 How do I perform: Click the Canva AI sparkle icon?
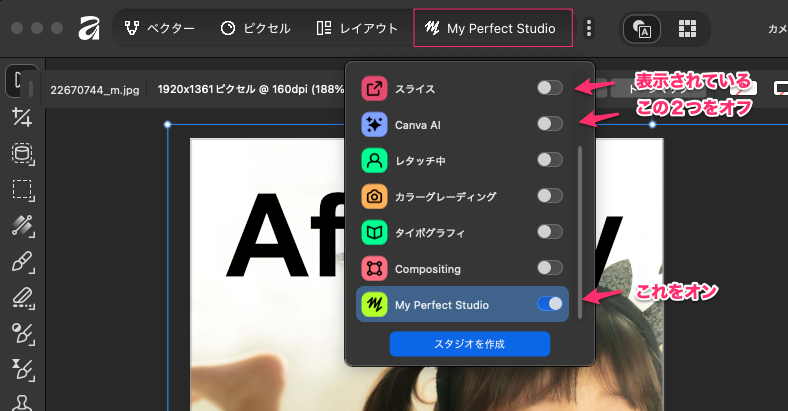[374, 124]
